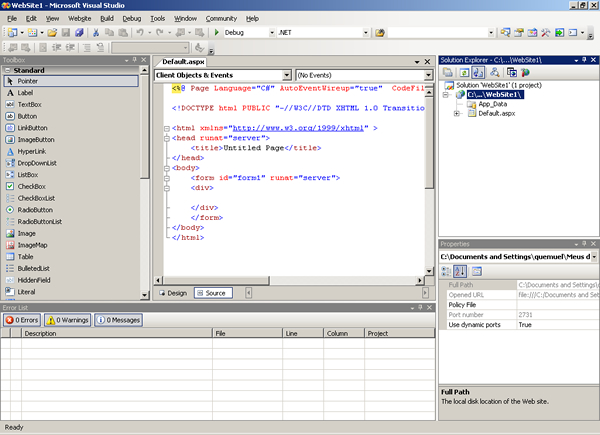Expand the Default.aspx tree node
The width and height of the screenshot is (600, 435).
pyautogui.click(x=456, y=114)
